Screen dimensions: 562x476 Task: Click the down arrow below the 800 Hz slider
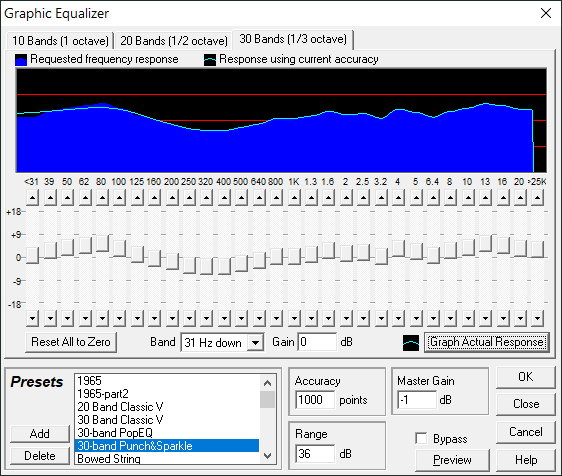point(276,318)
